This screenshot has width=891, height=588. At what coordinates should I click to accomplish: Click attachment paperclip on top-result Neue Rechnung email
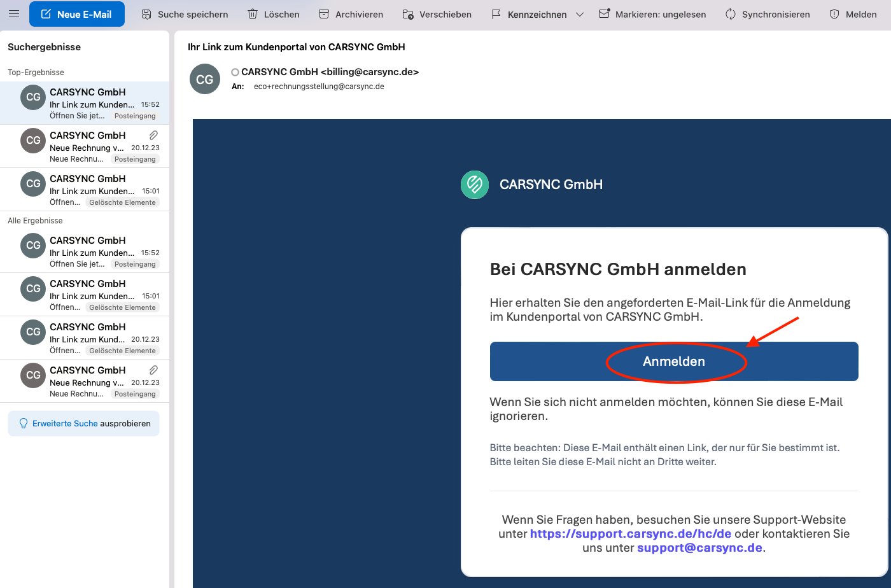[x=153, y=135]
